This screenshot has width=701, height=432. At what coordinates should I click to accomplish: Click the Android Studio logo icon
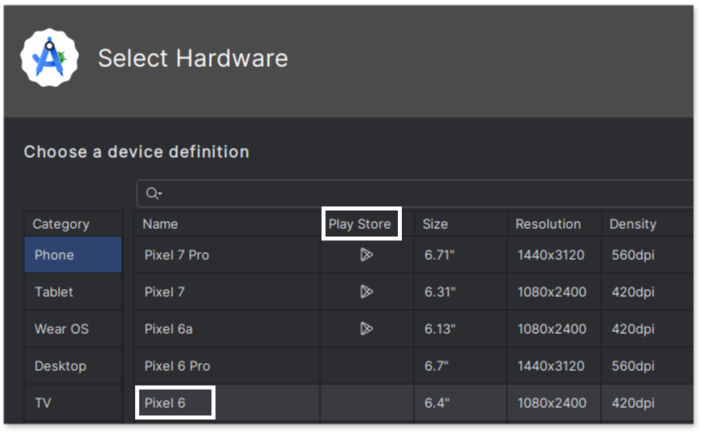(49, 59)
